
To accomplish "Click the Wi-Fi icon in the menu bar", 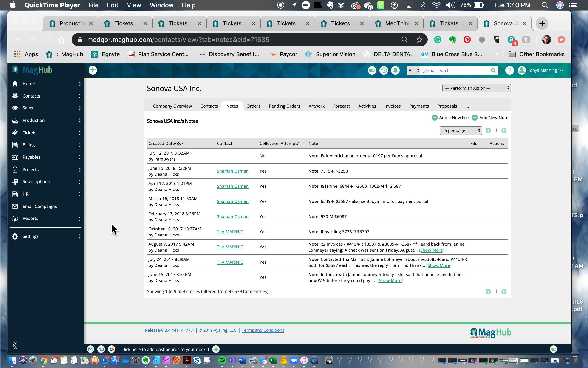I will point(436,5).
